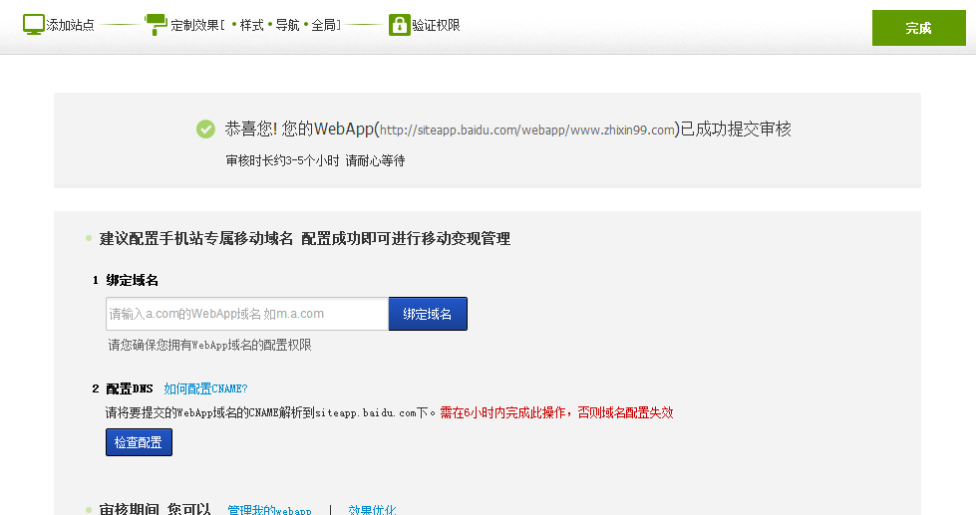The width and height of the screenshot is (980, 515).
Task: Click the 请您确保您拥有WebApp域名的配置权限 hint text
Action: tap(209, 345)
